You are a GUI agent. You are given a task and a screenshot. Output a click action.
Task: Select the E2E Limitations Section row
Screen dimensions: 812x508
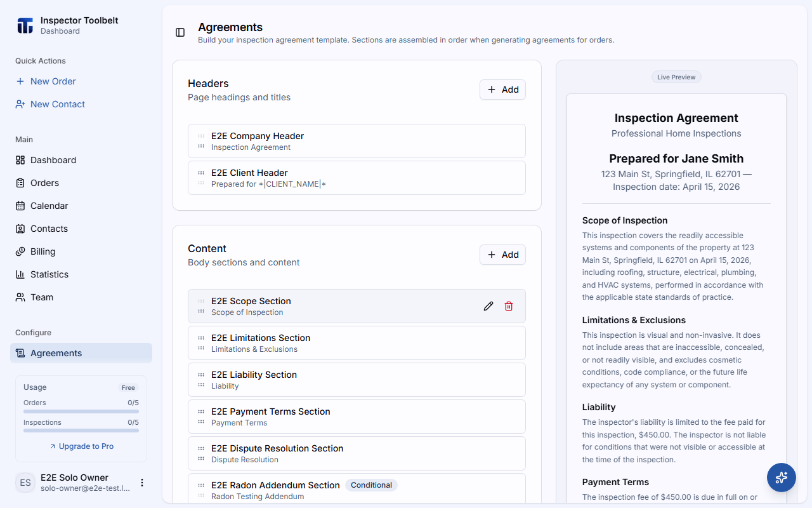coord(357,343)
